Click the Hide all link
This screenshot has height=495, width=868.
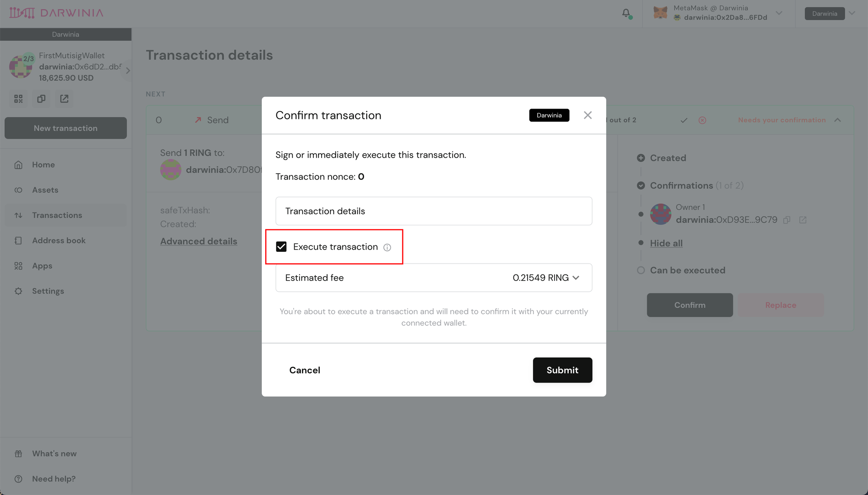666,244
